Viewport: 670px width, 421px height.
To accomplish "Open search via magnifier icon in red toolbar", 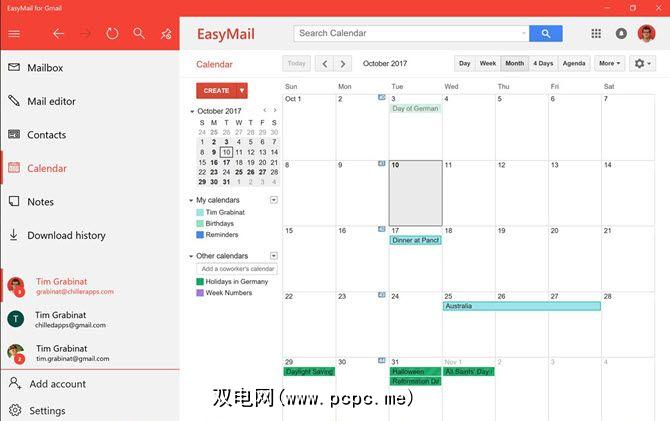I will coord(139,33).
